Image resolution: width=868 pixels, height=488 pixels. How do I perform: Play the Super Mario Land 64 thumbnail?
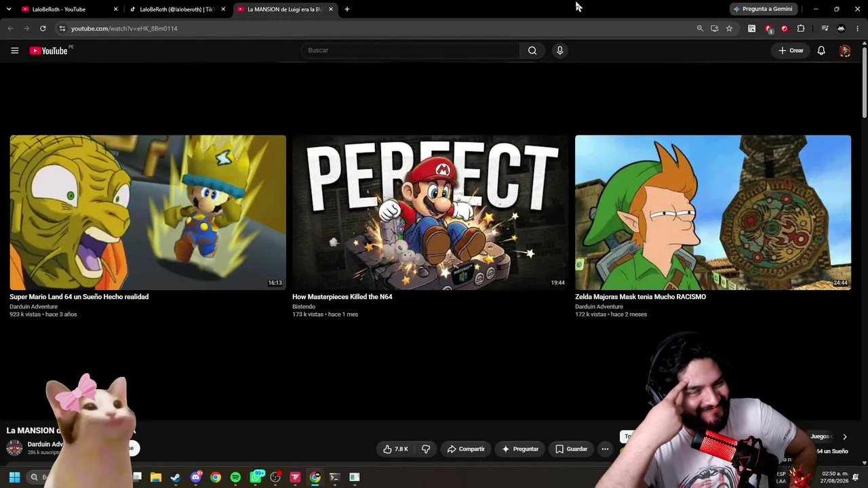point(148,212)
